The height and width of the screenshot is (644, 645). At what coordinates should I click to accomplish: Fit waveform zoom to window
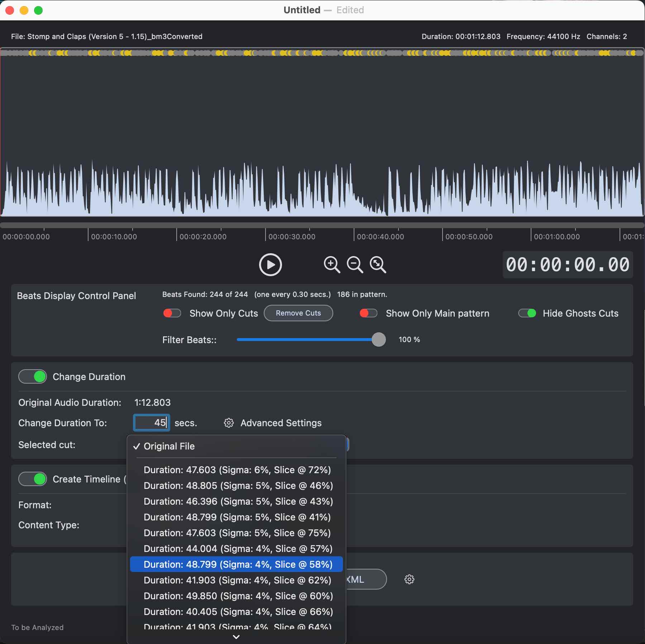pyautogui.click(x=378, y=265)
